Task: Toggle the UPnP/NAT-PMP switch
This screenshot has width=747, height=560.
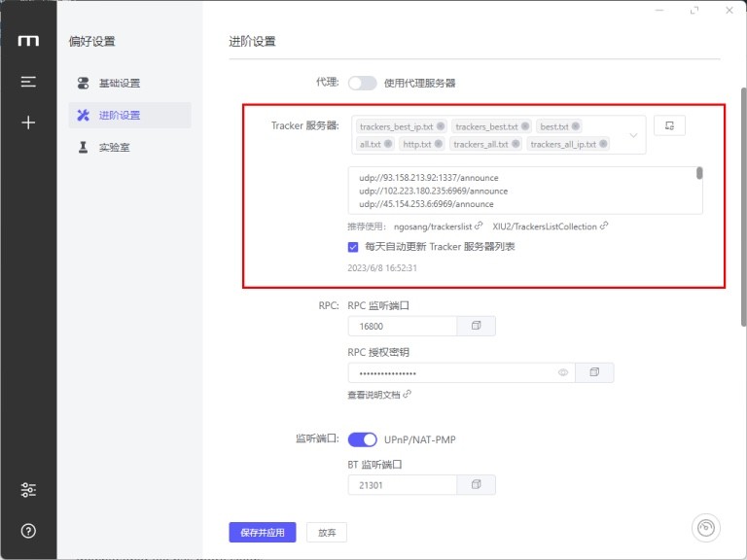Action: tap(362, 439)
